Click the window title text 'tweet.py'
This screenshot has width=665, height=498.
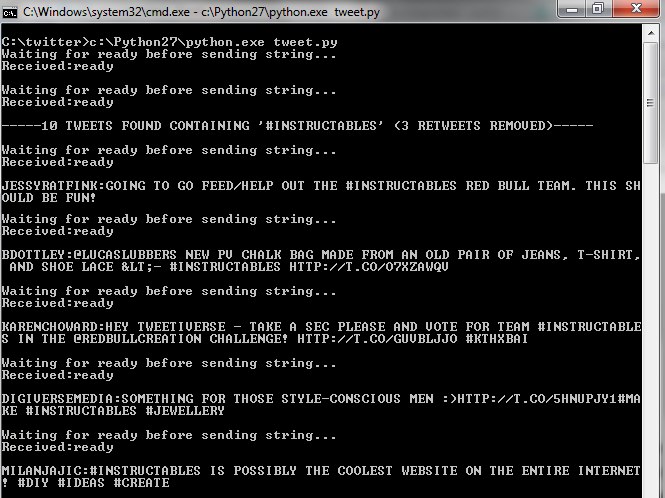[x=357, y=12]
